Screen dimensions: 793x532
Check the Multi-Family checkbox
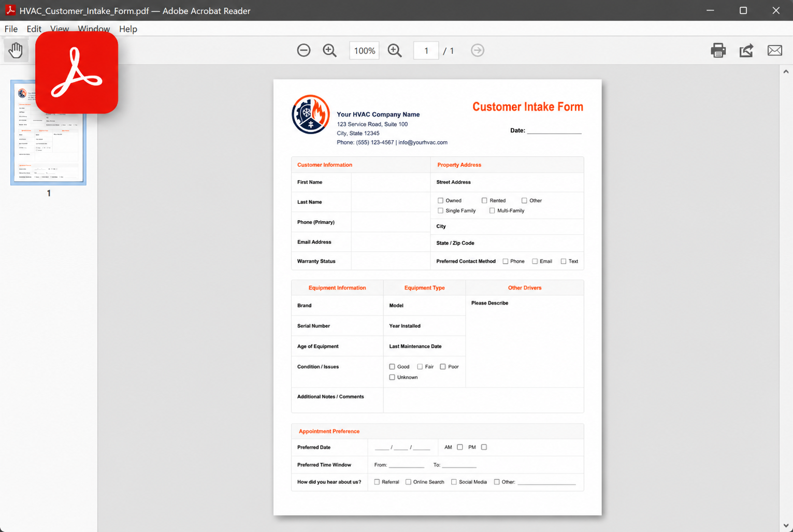click(x=492, y=211)
